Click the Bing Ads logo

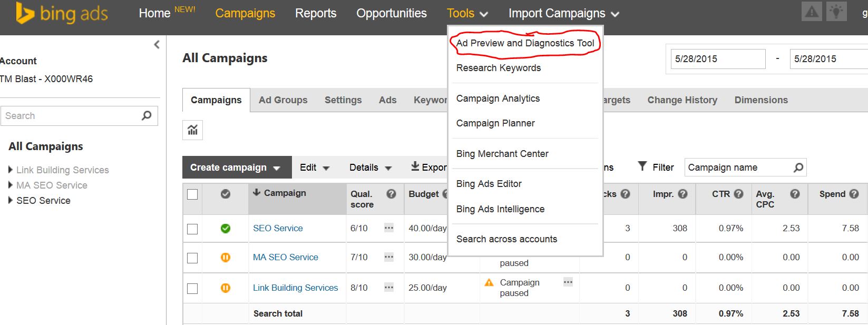pyautogui.click(x=62, y=13)
